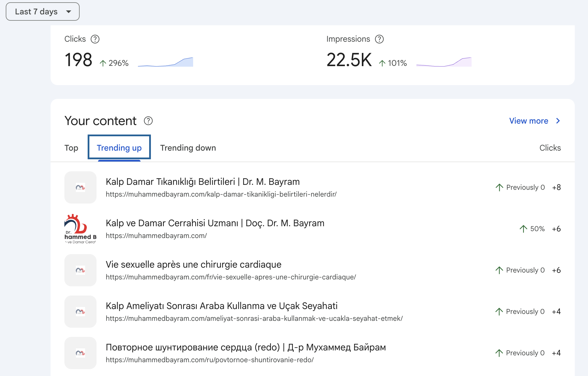
Task: Click the fr/vie-sexuelle-apres-une-chirurgie-cardiaque URL
Action: pos(231,277)
